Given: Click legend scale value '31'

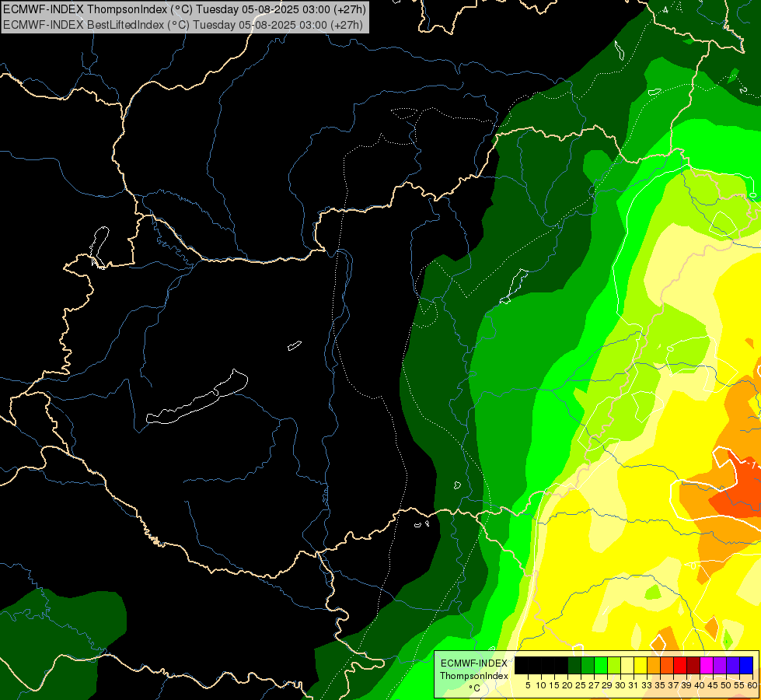Looking at the screenshot, I should [634, 685].
